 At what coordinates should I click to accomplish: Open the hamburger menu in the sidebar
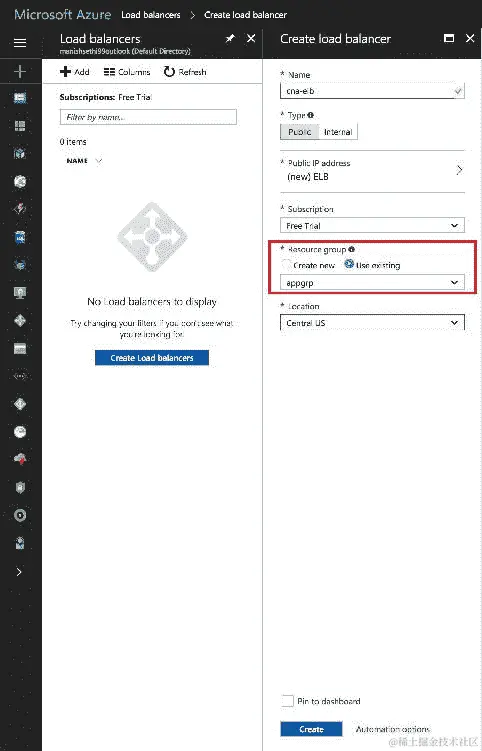click(20, 43)
